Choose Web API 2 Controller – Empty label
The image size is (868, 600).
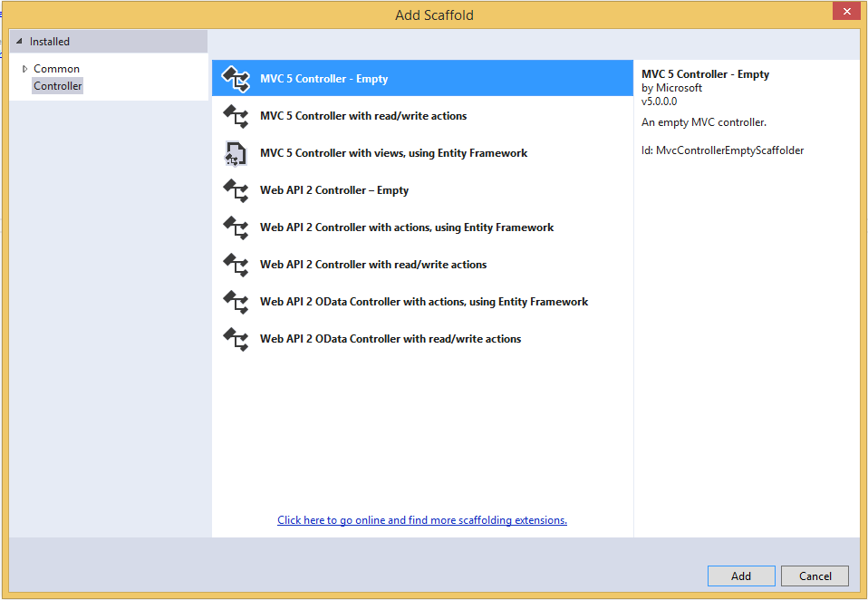point(334,190)
